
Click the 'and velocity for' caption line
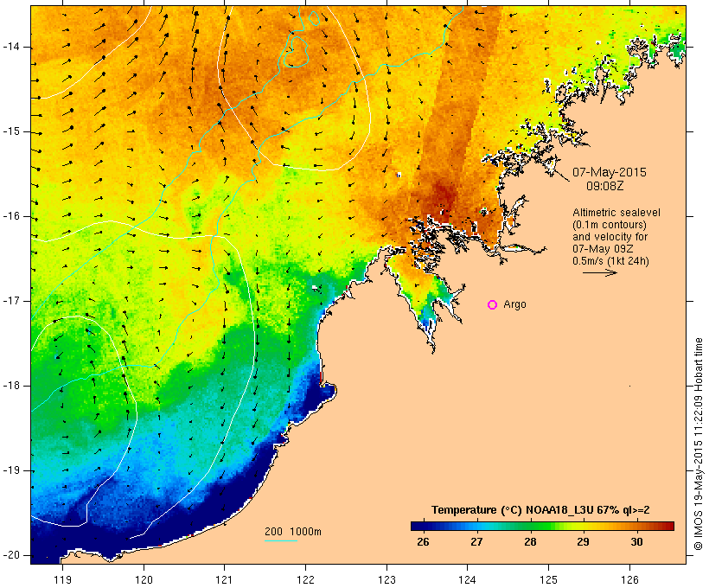pyautogui.click(x=610, y=237)
